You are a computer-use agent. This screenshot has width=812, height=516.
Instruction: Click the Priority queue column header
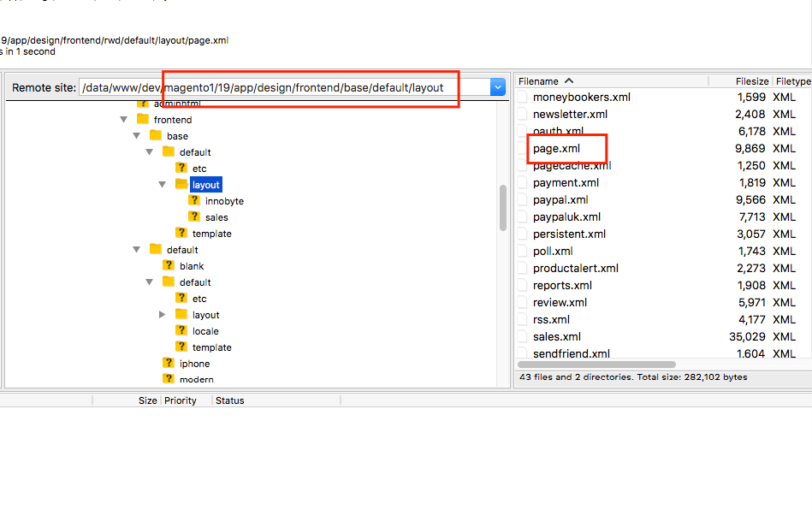tap(181, 400)
